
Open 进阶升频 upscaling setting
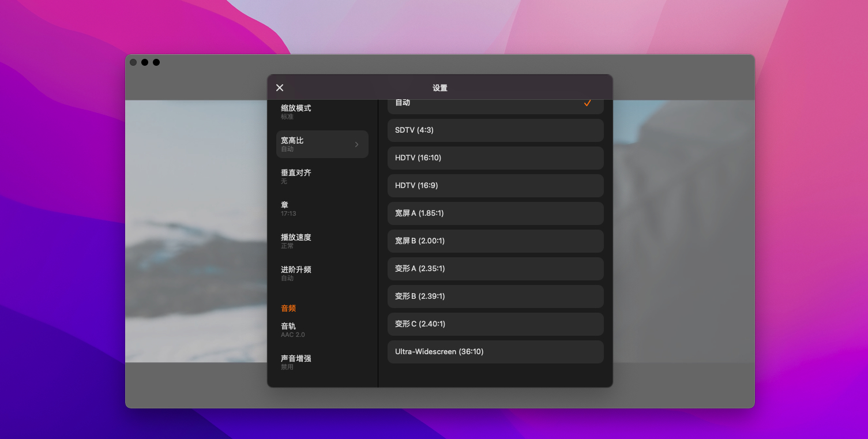tap(322, 273)
